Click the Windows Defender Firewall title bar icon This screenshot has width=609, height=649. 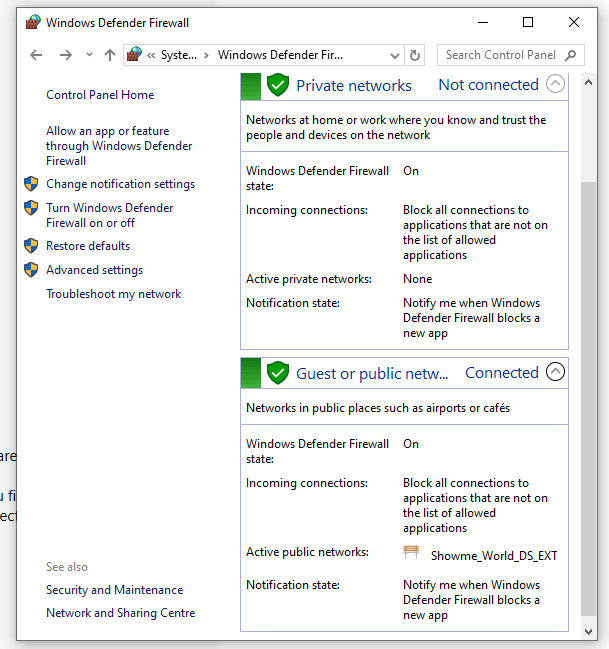(34, 22)
